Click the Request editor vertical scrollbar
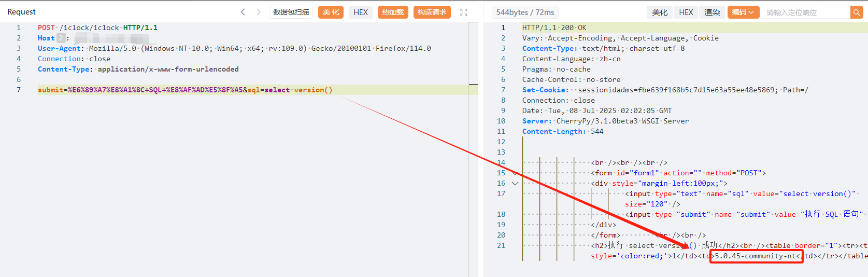This screenshot has height=277, width=868. [x=473, y=149]
